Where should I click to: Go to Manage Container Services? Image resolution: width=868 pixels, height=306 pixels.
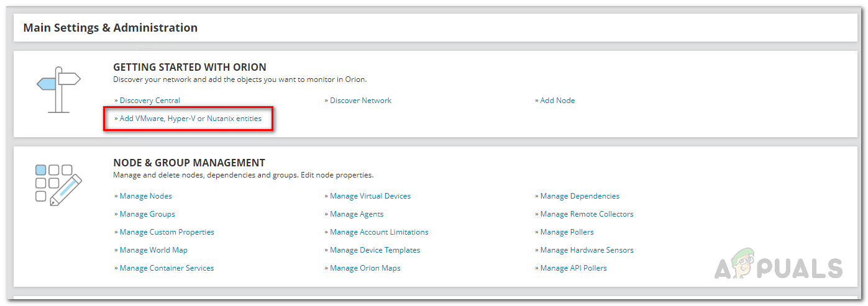167,268
